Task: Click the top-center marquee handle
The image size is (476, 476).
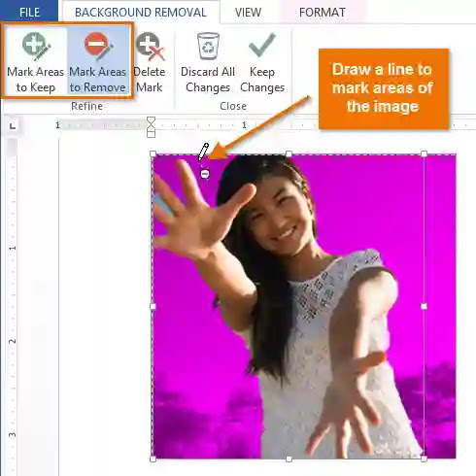Action: 289,153
